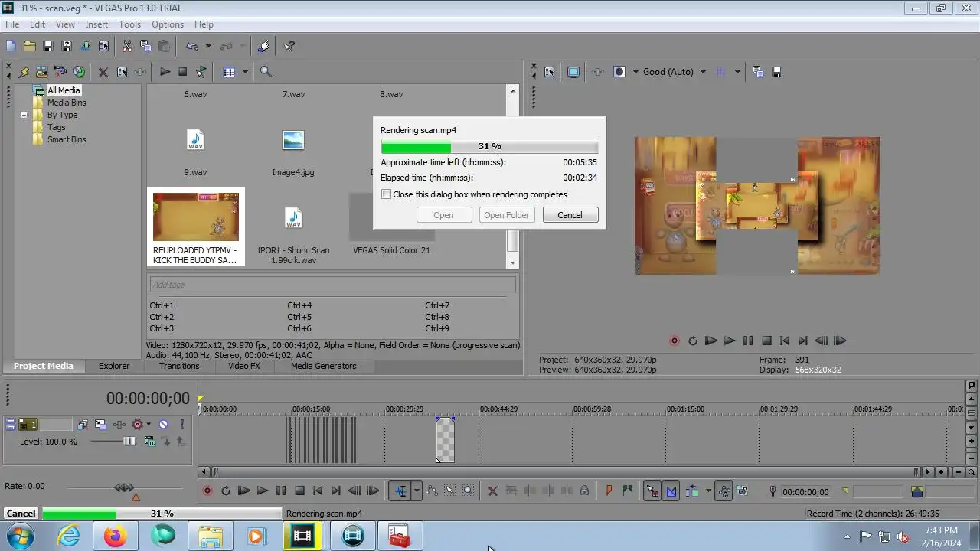This screenshot has width=980, height=551.
Task: Open the Windows Start menu orb
Action: [x=18, y=536]
